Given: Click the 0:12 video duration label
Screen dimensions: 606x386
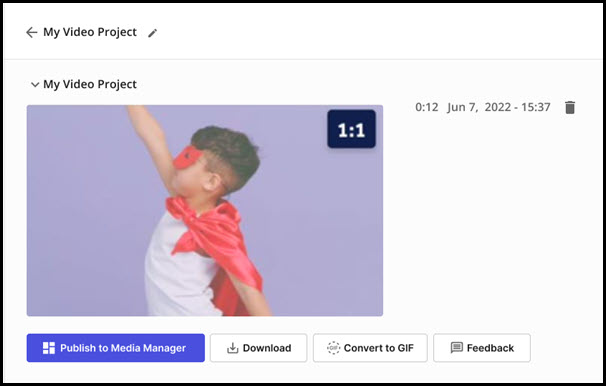Looking at the screenshot, I should (427, 107).
